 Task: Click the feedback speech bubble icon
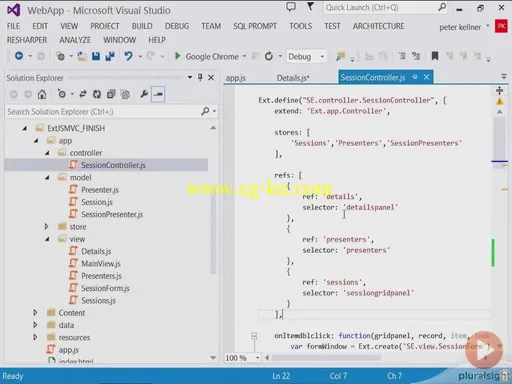click(x=291, y=7)
